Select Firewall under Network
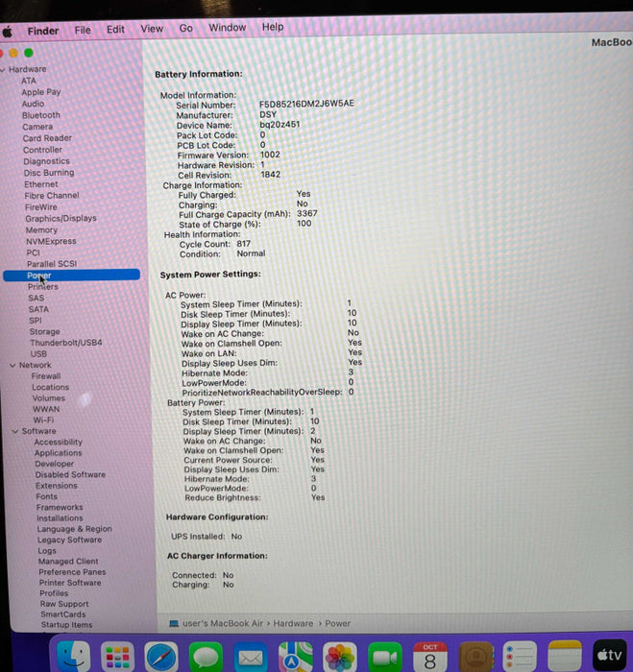Image resolution: width=633 pixels, height=672 pixels. coord(46,376)
